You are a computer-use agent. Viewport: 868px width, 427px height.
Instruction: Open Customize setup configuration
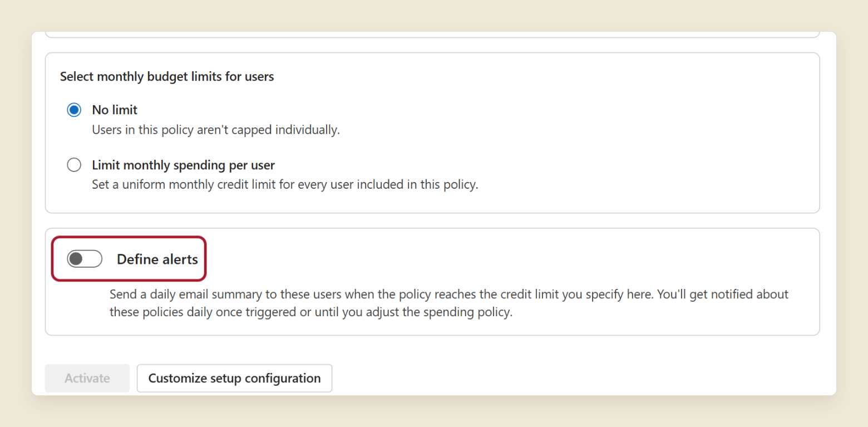(x=234, y=379)
